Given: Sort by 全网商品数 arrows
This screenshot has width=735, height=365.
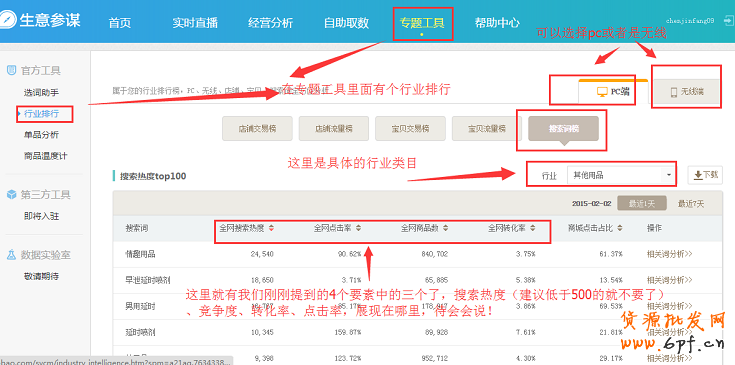Looking at the screenshot, I should click(445, 228).
